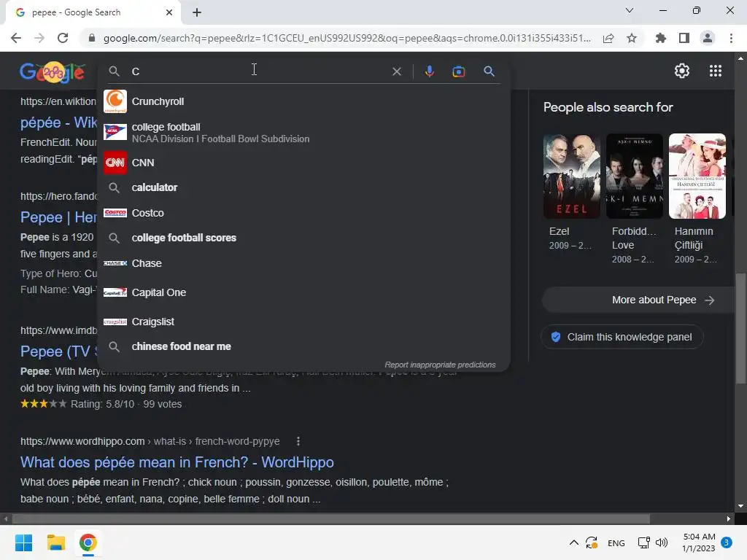The image size is (747, 560).
Task: Click the horizontal scrollbar thumb
Action: point(331,518)
